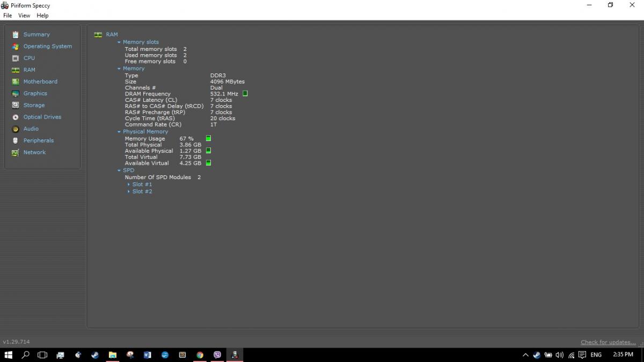Open the Windows Start menu
The height and width of the screenshot is (362, 644).
[x=8, y=354]
